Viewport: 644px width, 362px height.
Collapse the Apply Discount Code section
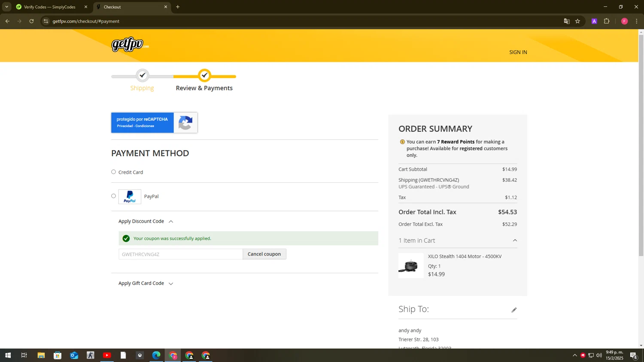146,221
